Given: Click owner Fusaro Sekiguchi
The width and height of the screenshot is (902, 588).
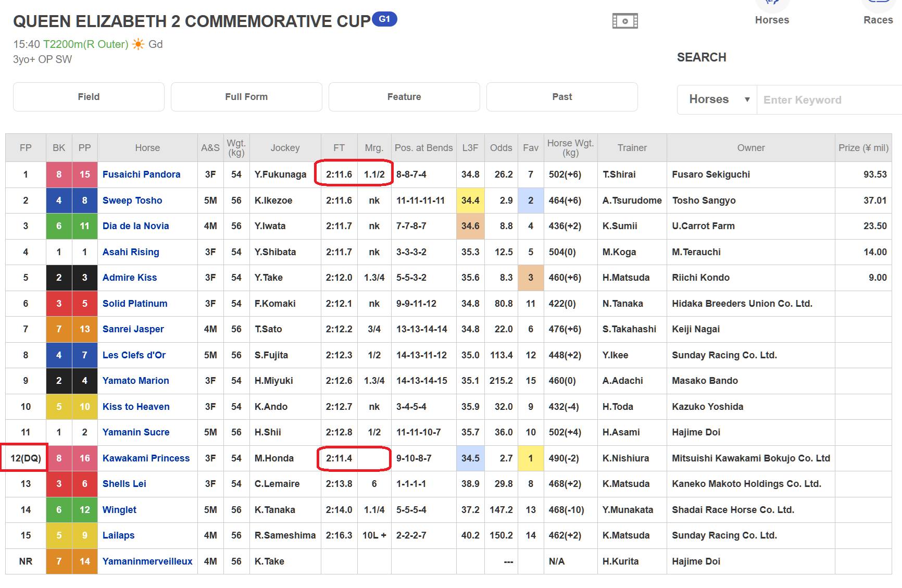Looking at the screenshot, I should tap(711, 174).
